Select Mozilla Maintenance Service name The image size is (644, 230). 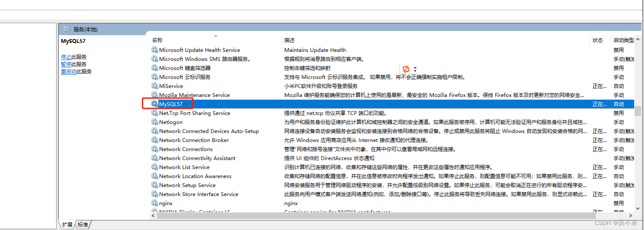coord(194,95)
